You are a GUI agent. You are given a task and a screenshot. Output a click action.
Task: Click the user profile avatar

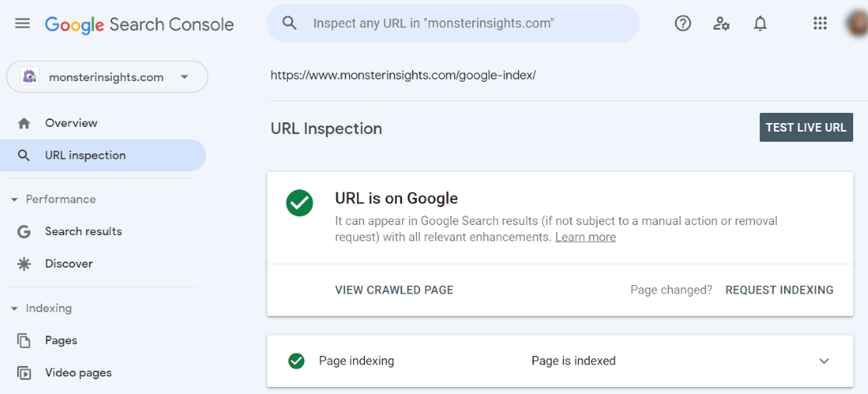(x=858, y=23)
